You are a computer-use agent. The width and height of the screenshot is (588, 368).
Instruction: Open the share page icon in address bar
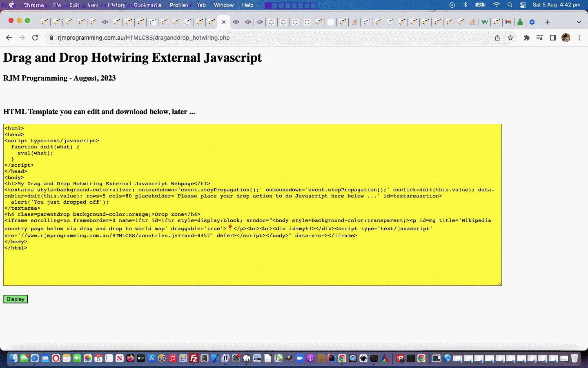pos(497,38)
